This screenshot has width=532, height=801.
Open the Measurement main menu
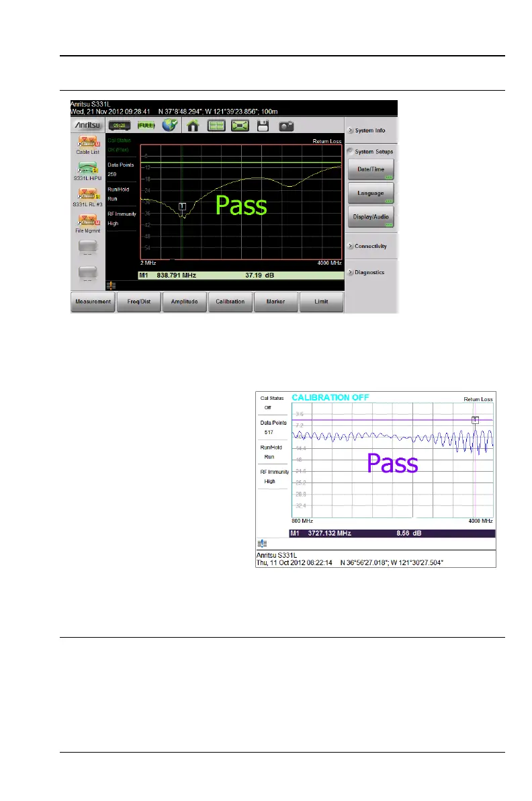[93, 302]
